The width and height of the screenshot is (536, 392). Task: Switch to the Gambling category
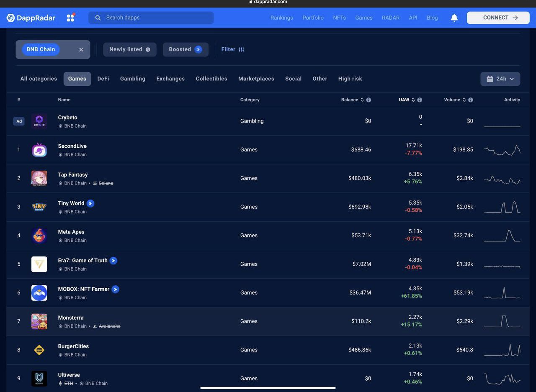133,79
